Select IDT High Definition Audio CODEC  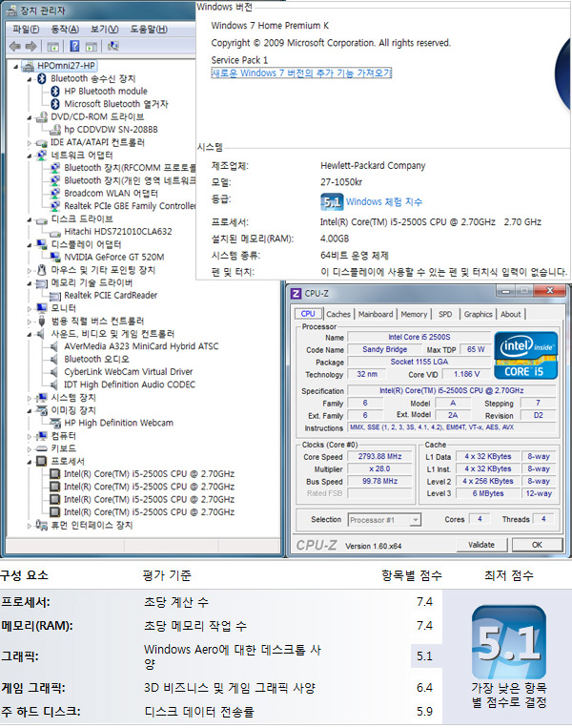(130, 385)
